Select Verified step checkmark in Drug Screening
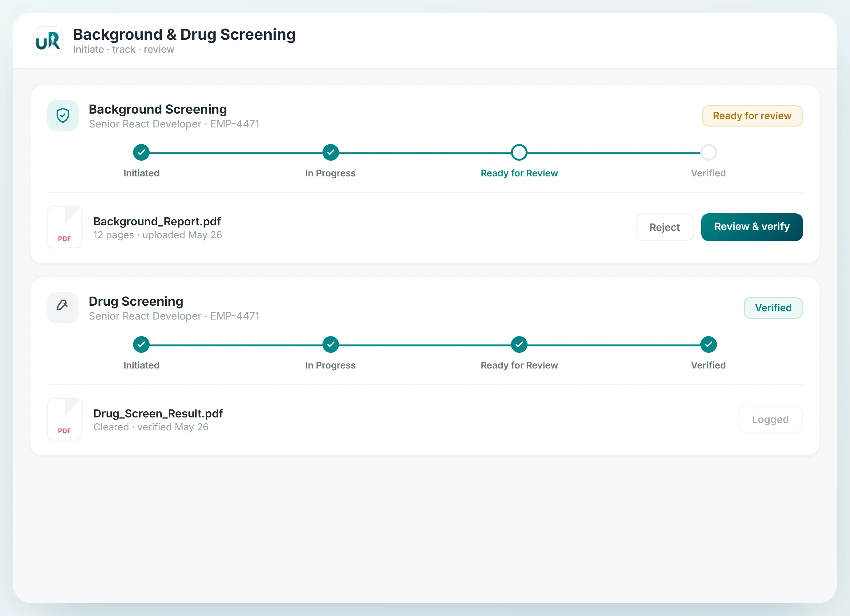The image size is (850, 616). (708, 345)
